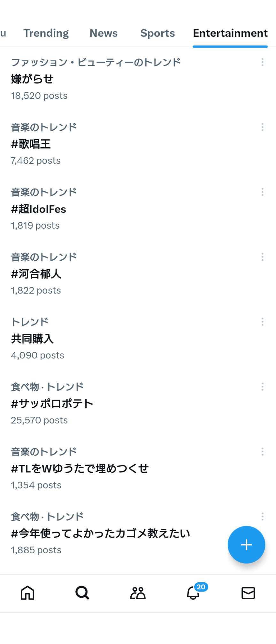Switch to the Sports tab
Image resolution: width=276 pixels, height=644 pixels.
[x=157, y=33]
